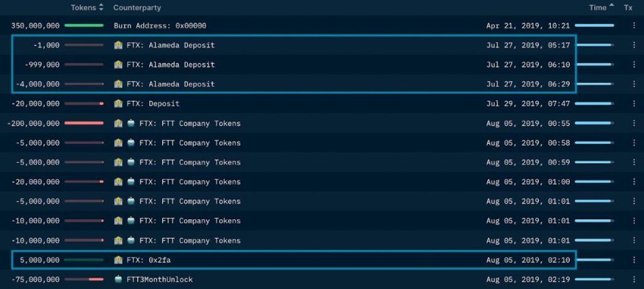The height and width of the screenshot is (289, 644).
Task: Open three-dot menu for Burn Address row
Action: click(x=634, y=26)
